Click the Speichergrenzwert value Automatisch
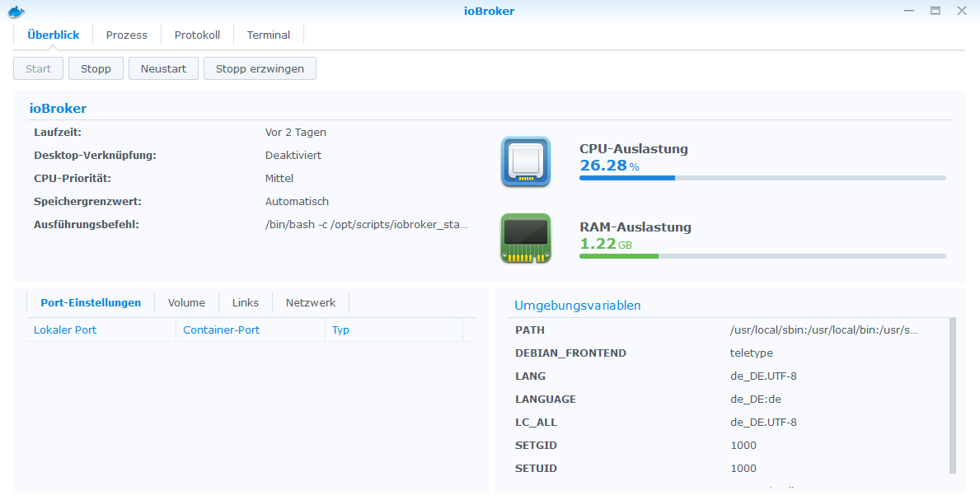Viewport: 980px width, 500px height. pos(297,202)
